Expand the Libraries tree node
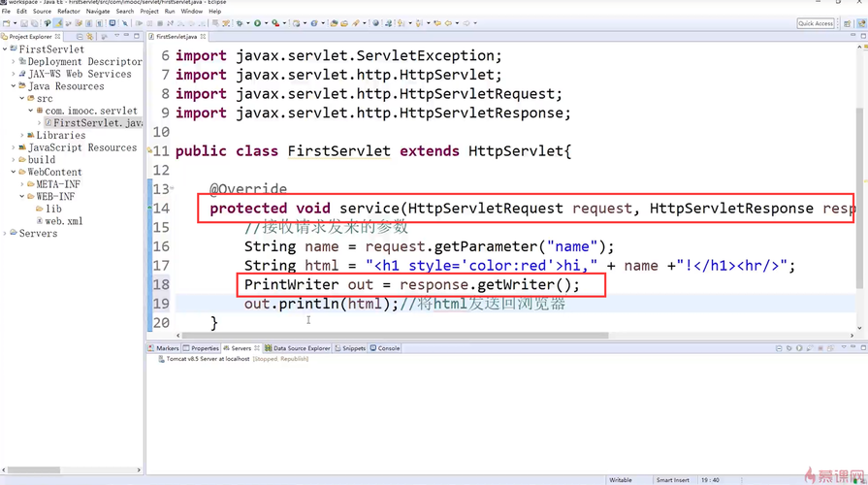 click(x=30, y=136)
